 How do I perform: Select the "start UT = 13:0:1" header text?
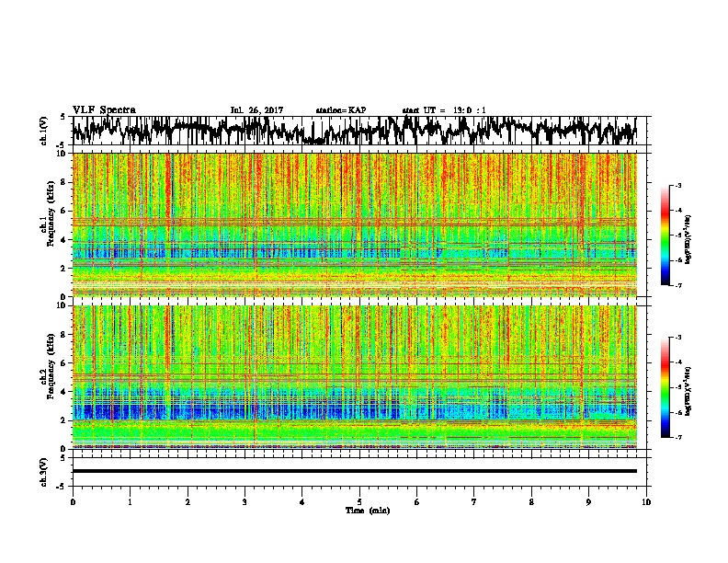point(444,110)
